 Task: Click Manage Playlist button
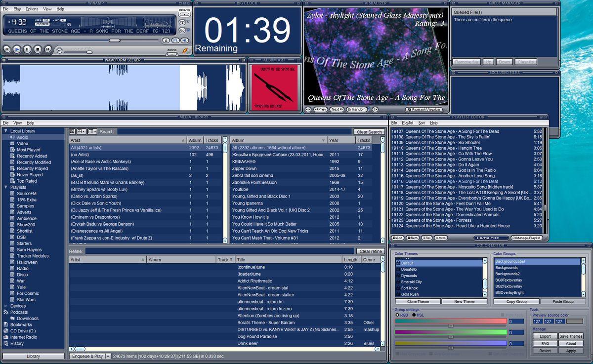click(527, 238)
